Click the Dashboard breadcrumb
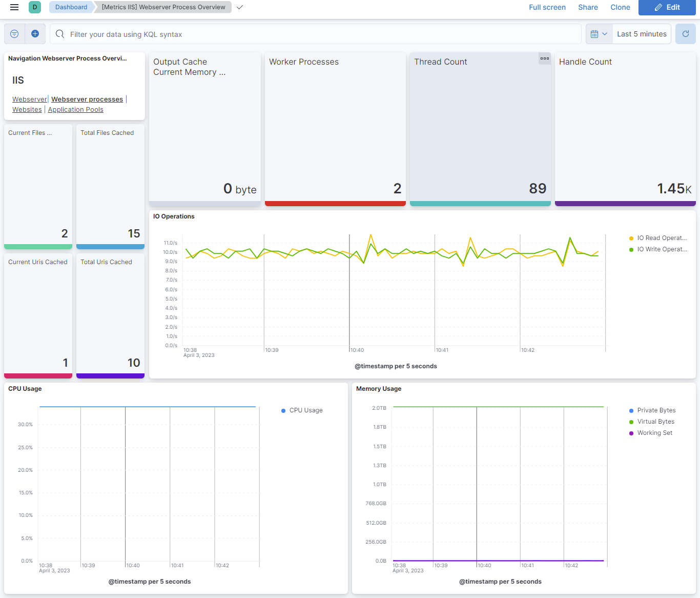 71,7
